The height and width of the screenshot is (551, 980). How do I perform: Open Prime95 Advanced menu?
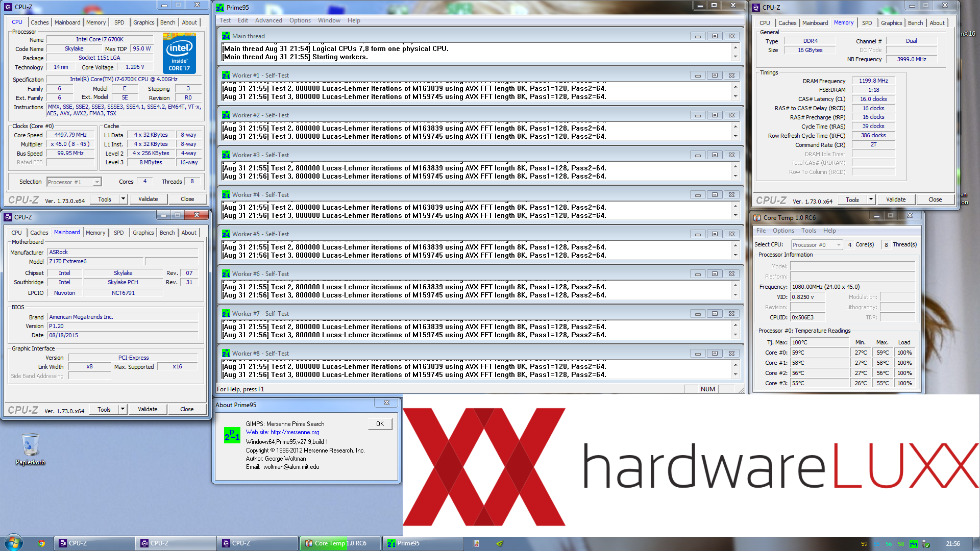(268, 20)
